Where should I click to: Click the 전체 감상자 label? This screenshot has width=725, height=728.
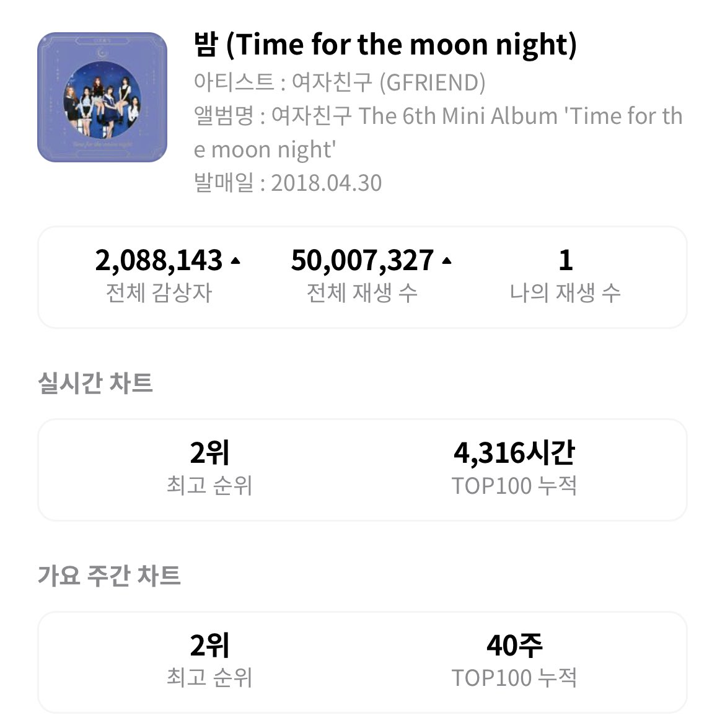click(159, 293)
